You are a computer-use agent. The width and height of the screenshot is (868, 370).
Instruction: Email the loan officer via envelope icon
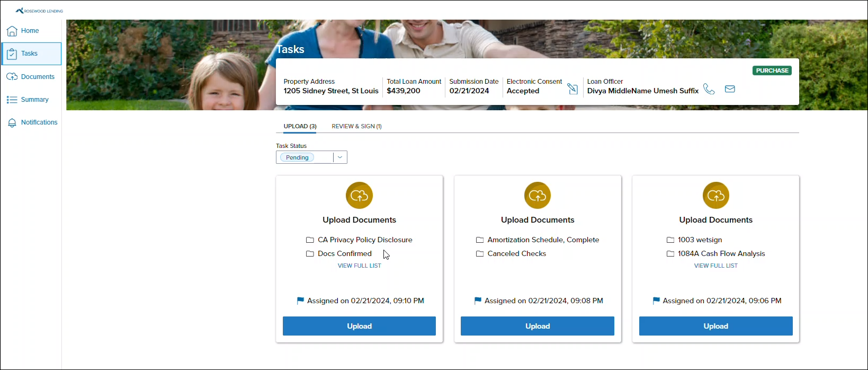730,89
